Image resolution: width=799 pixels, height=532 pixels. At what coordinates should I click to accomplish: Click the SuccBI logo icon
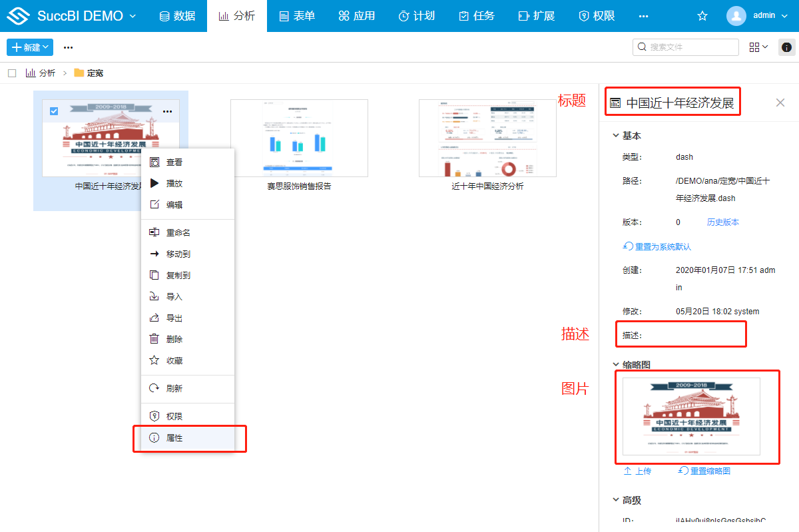pos(18,16)
